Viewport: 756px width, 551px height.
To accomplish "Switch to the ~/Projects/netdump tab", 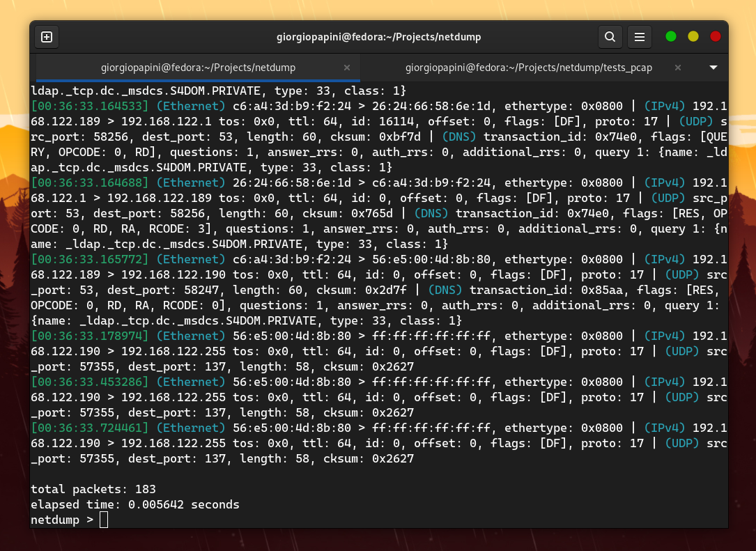I will tap(198, 68).
